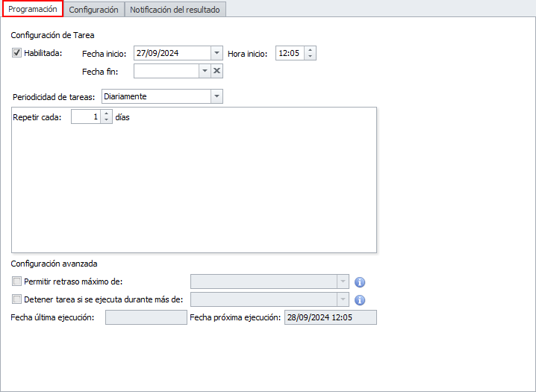
Task: Show info for Detener tarea option
Action: tap(360, 300)
